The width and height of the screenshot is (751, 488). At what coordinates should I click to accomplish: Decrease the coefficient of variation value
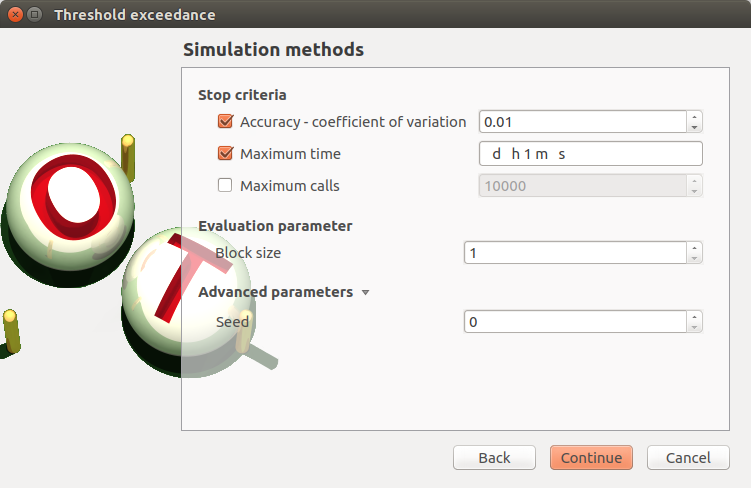click(x=694, y=127)
